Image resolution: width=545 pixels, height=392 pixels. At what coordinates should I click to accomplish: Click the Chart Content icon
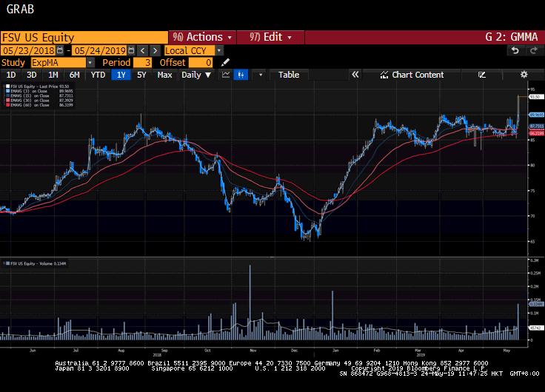pos(384,75)
